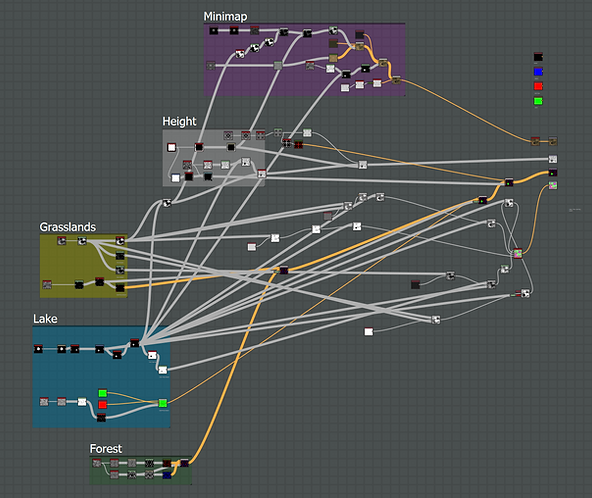Select the rightmost white output node
Screen dimensions: 592x498
pos(553,159)
